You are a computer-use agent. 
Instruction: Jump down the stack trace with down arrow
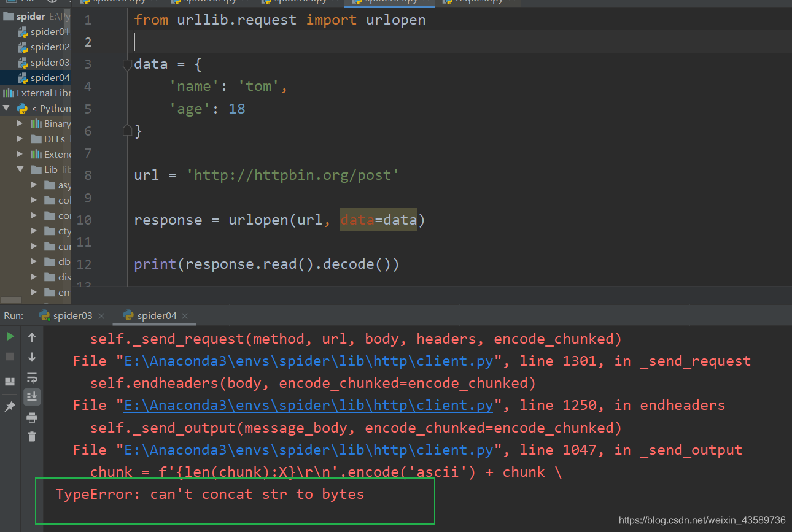point(32,357)
